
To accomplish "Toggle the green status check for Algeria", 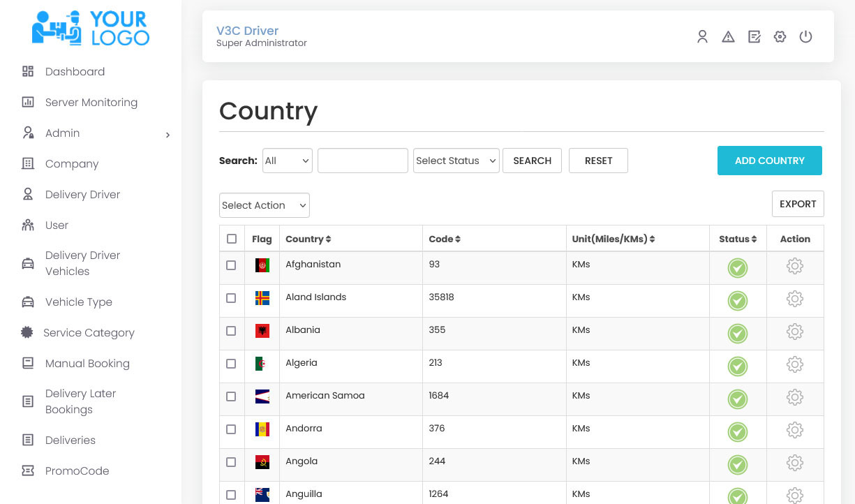I will [x=738, y=366].
